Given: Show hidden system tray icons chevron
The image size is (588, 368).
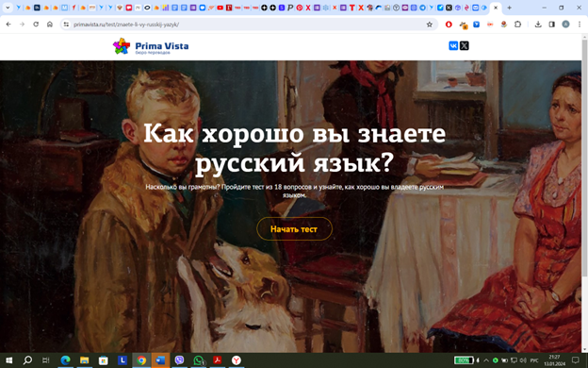Looking at the screenshot, I should 486,360.
